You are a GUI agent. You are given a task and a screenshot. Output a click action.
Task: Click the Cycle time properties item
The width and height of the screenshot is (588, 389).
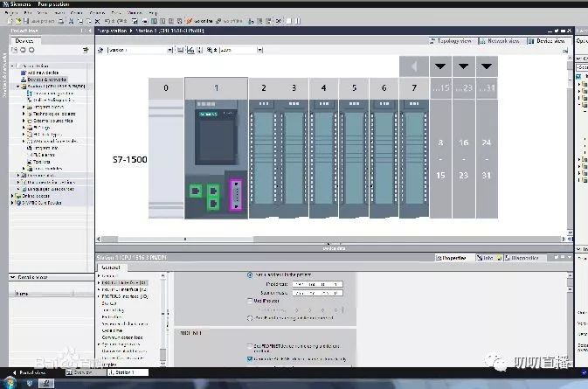[112, 330]
